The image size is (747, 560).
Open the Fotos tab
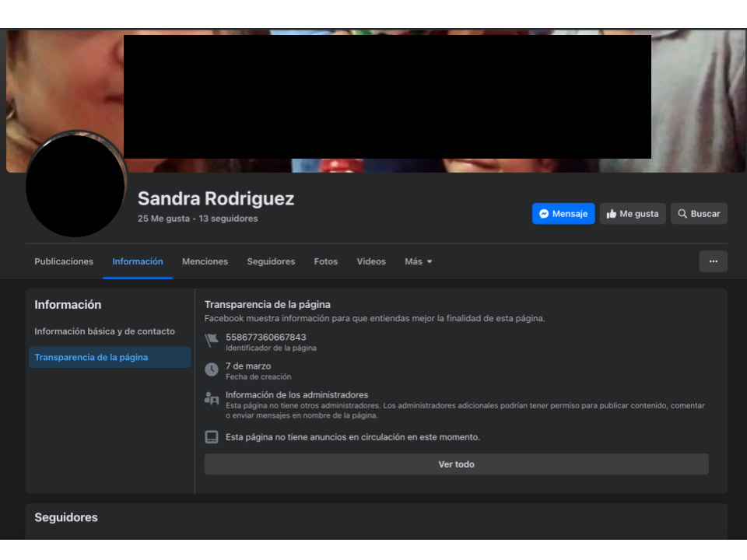[326, 261]
